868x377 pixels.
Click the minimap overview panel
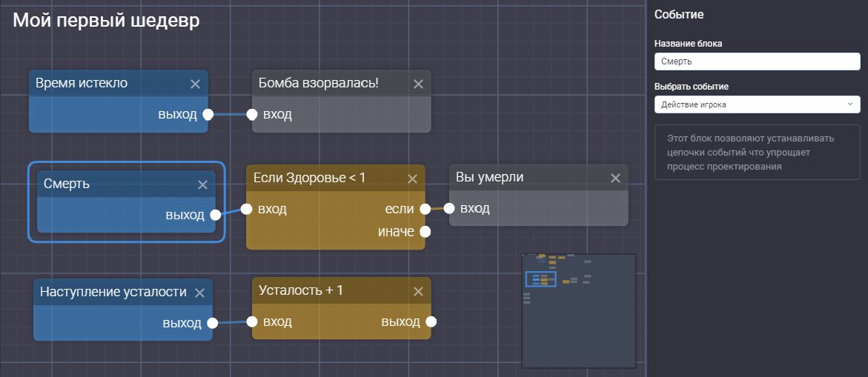(x=579, y=311)
